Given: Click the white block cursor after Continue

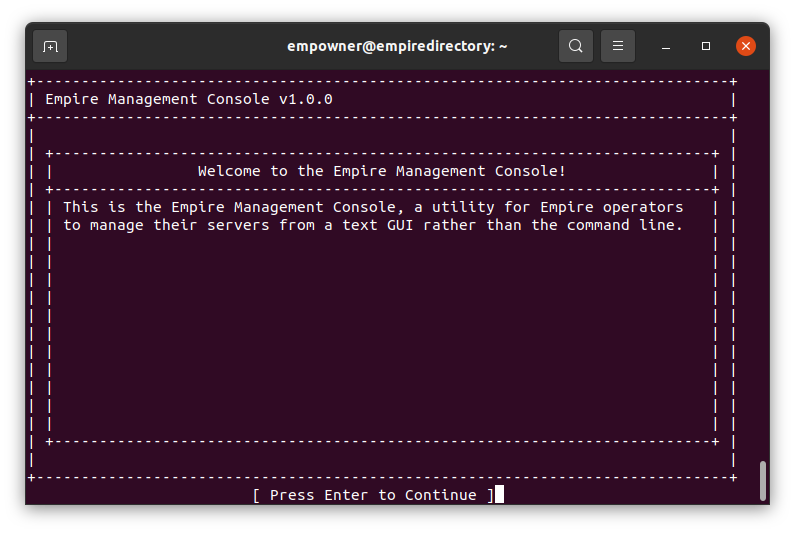Looking at the screenshot, I should pyautogui.click(x=499, y=494).
